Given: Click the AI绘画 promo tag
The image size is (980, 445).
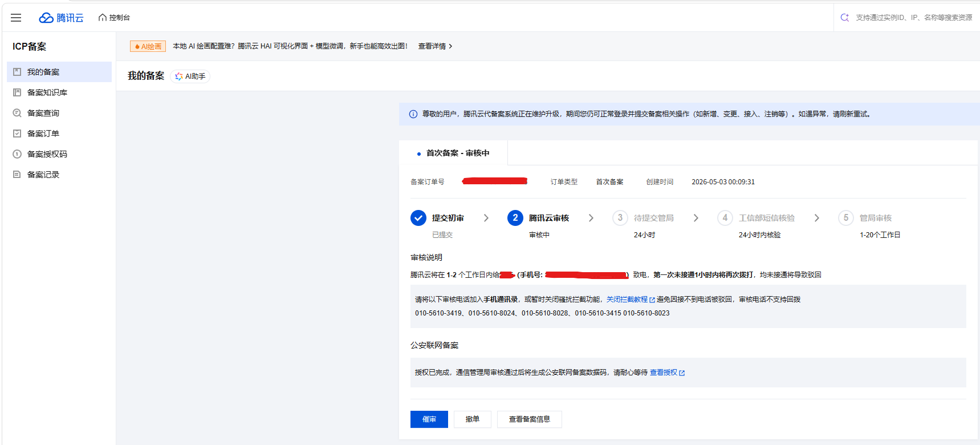Looking at the screenshot, I should coord(148,46).
